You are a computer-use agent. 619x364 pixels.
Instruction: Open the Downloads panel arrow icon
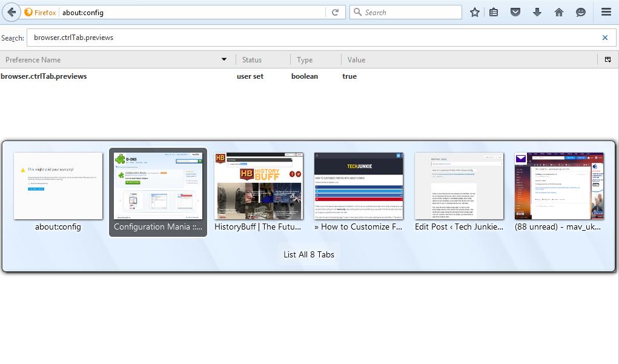(x=537, y=12)
